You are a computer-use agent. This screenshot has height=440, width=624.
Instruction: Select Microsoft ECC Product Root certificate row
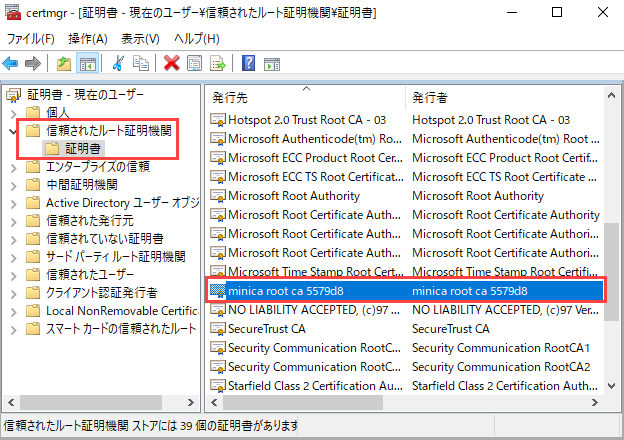405,158
